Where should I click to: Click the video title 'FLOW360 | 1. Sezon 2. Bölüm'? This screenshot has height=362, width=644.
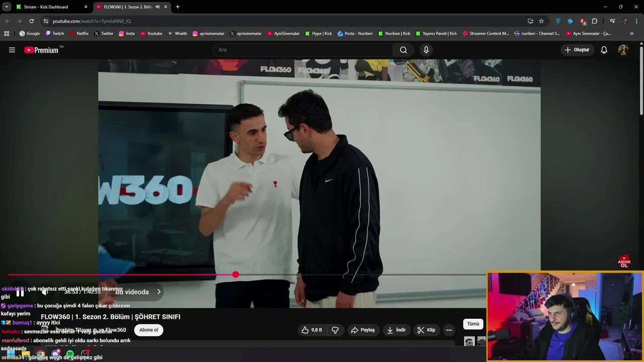[110, 317]
